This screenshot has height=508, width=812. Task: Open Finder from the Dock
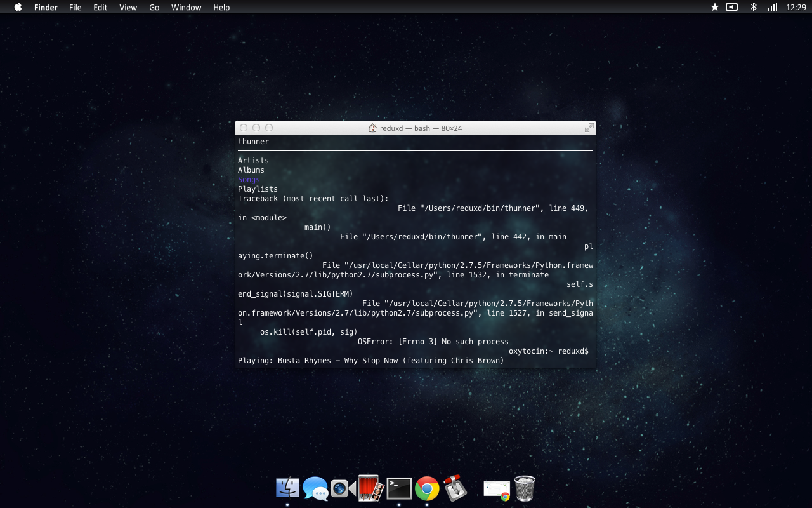tap(287, 488)
